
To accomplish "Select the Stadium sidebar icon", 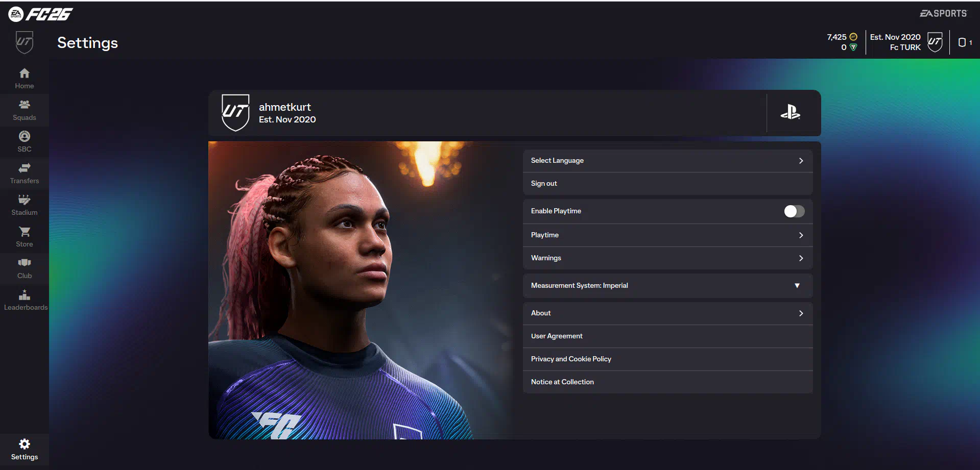I will [x=24, y=200].
